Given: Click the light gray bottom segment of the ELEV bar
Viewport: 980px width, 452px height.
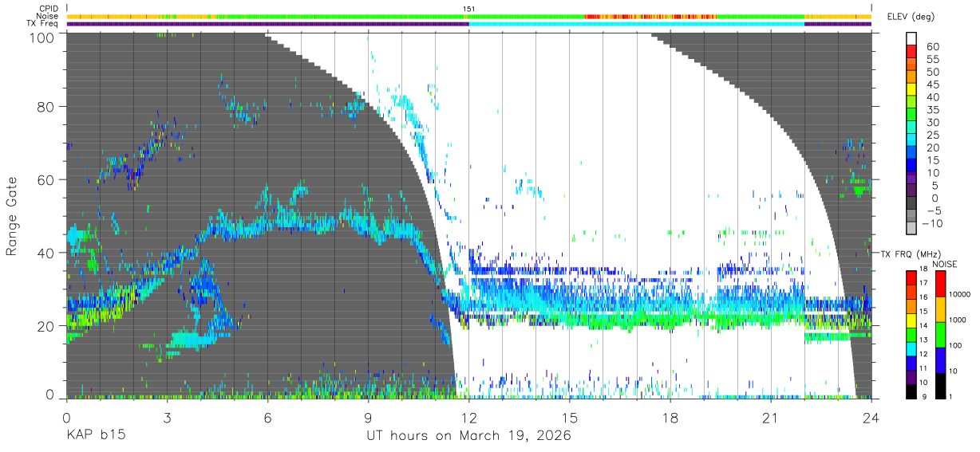Looking at the screenshot, I should (x=912, y=229).
